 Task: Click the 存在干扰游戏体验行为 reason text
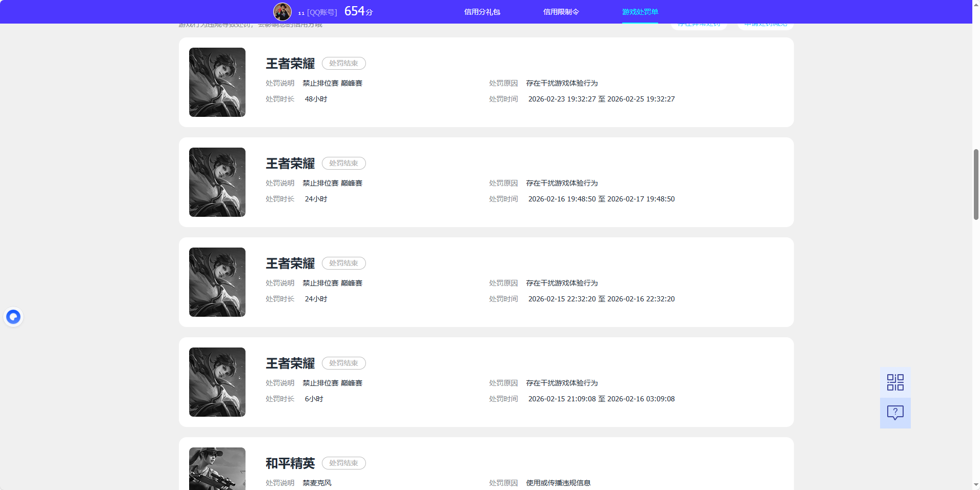point(562,83)
